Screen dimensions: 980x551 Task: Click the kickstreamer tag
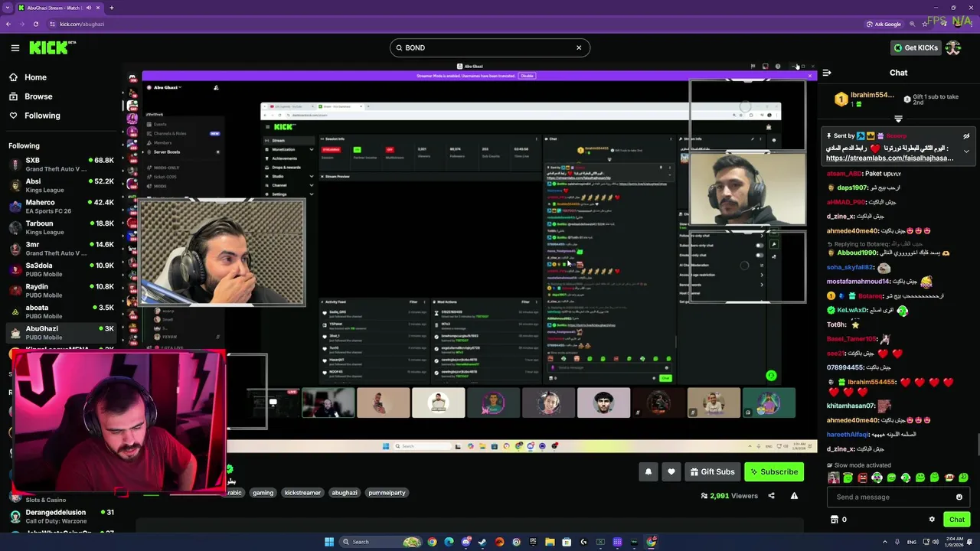point(302,493)
